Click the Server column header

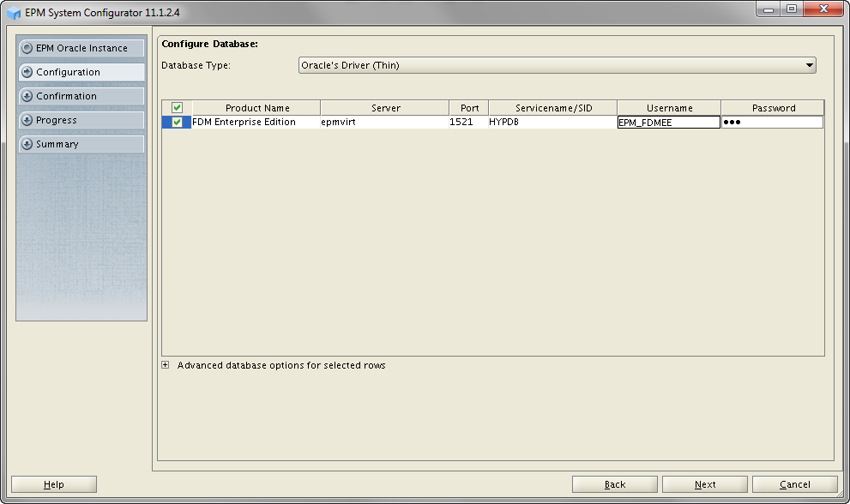point(385,108)
